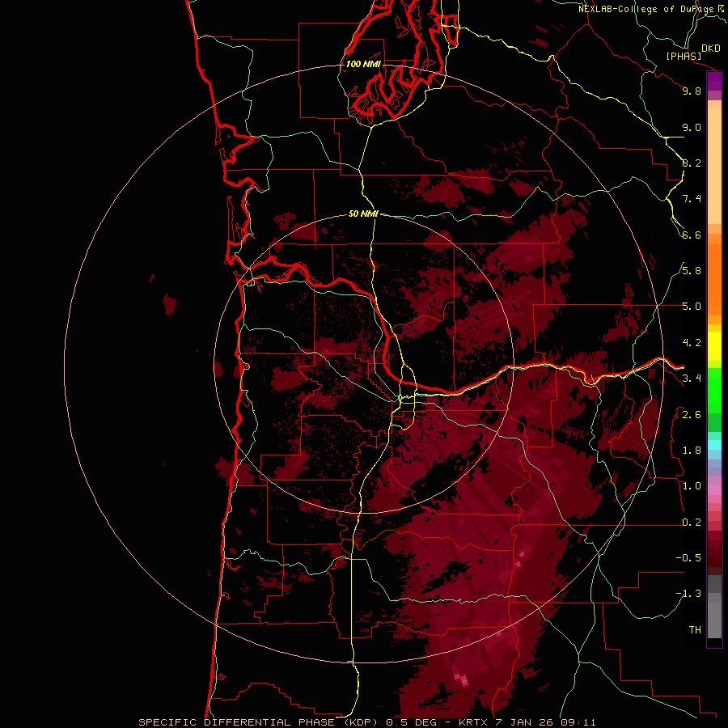
Task: Click the pink color bar segment
Action: pos(714,490)
